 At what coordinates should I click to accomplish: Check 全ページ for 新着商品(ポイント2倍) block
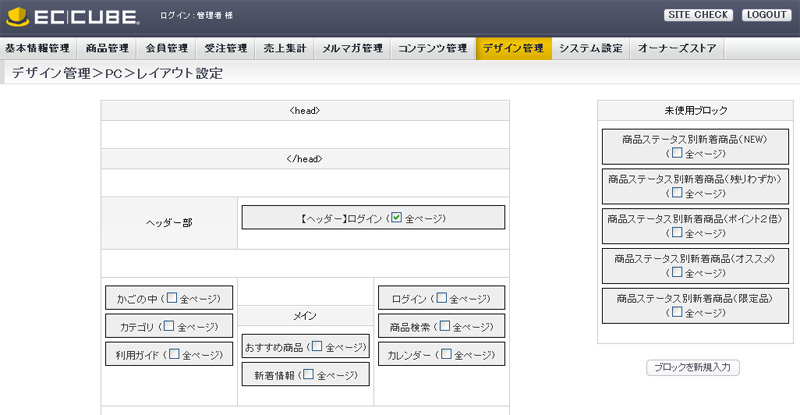tap(677, 232)
